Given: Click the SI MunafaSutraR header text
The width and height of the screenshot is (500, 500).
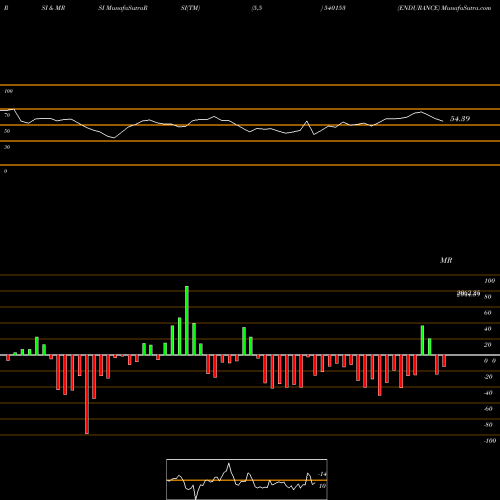Looking at the screenshot, I should click(123, 8).
